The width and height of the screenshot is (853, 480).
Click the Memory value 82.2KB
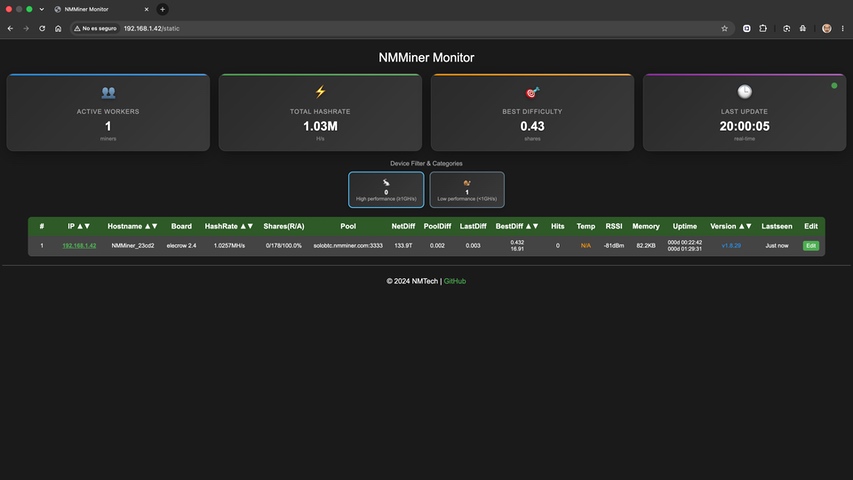coord(646,245)
